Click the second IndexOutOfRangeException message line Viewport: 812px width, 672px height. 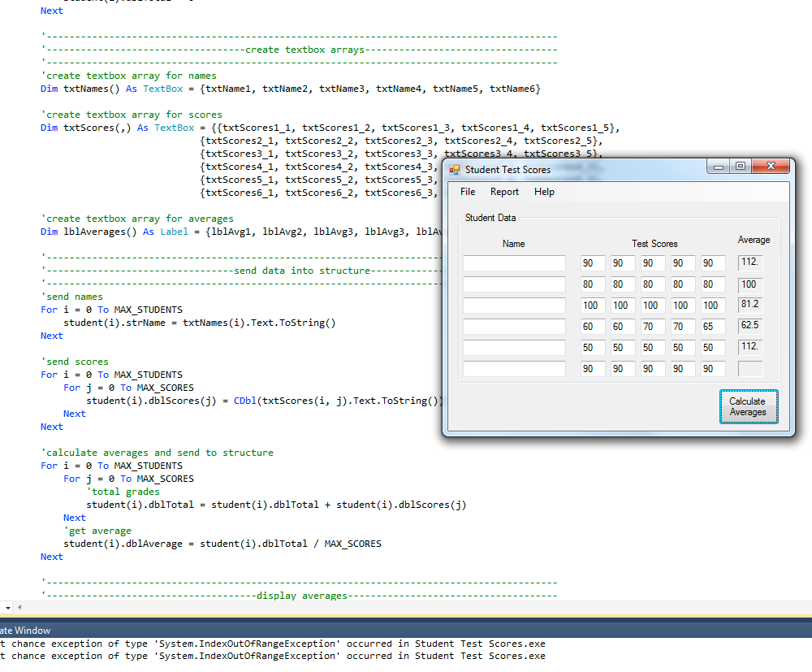(x=273, y=656)
